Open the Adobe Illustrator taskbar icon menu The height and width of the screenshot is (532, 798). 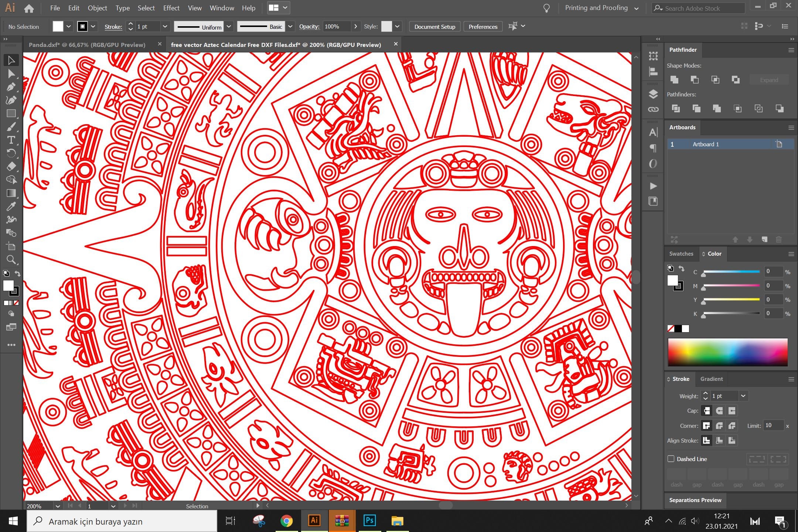point(314,521)
